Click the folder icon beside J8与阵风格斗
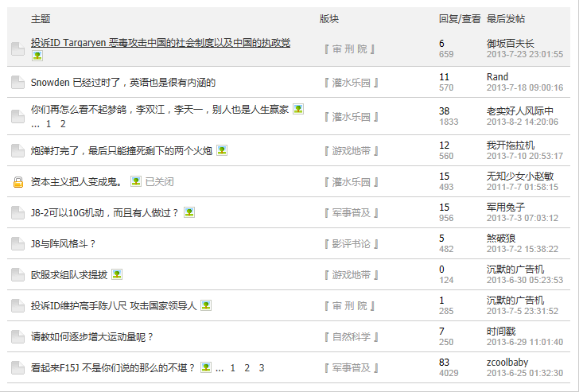This screenshot has width=583, height=392. pos(17,244)
